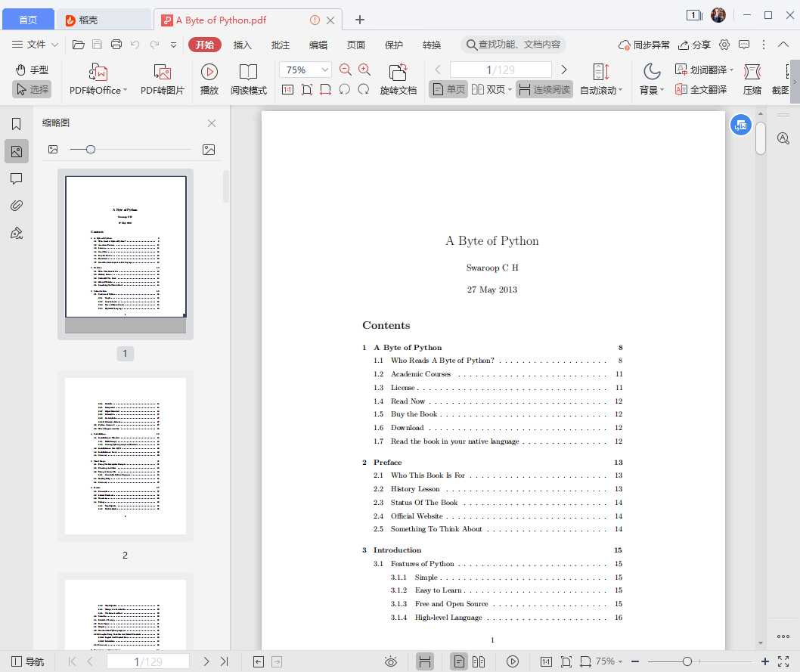Zoom out with the minus magnifier icon
Viewport: 800px width, 672px height.
[346, 70]
